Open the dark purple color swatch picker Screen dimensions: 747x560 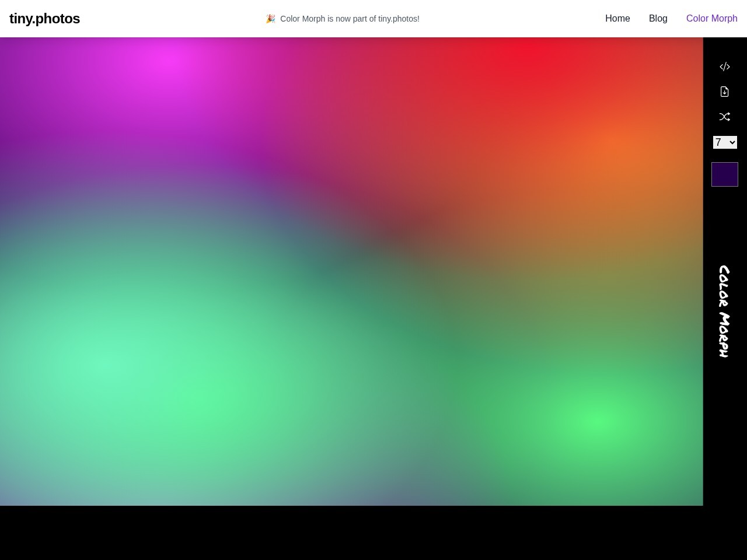tap(725, 174)
